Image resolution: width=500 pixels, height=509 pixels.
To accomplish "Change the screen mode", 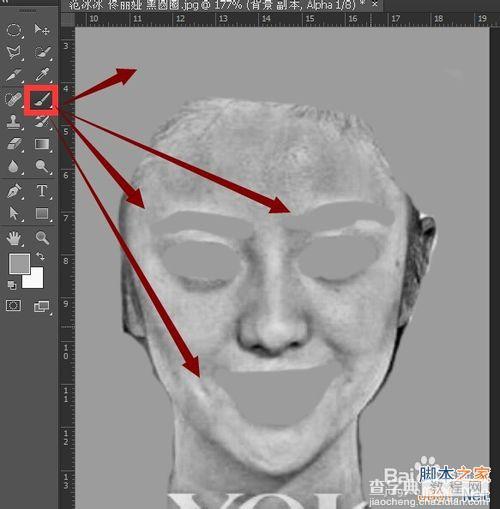I will (42, 306).
